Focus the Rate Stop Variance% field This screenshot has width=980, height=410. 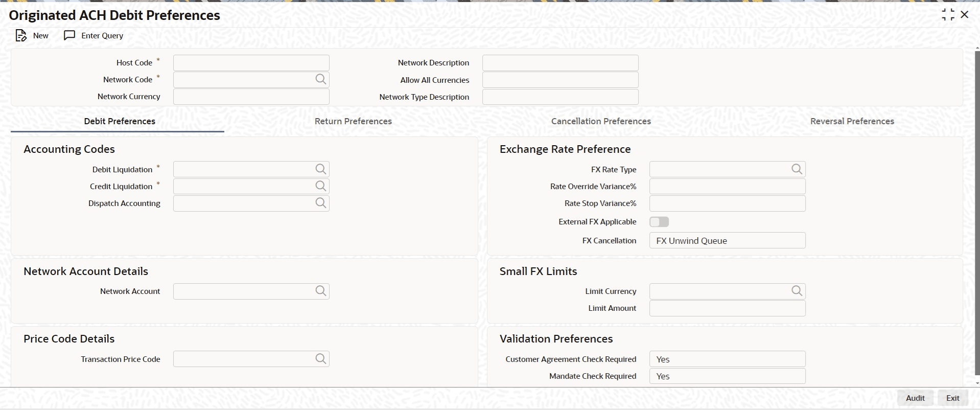tap(727, 203)
